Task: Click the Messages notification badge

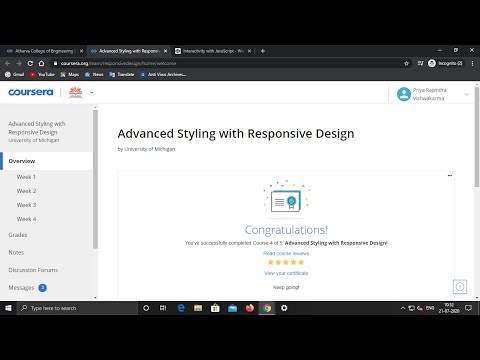Action: tap(43, 288)
